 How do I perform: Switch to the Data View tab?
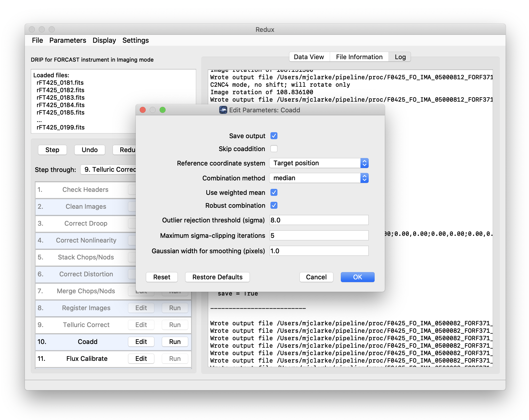pos(309,57)
